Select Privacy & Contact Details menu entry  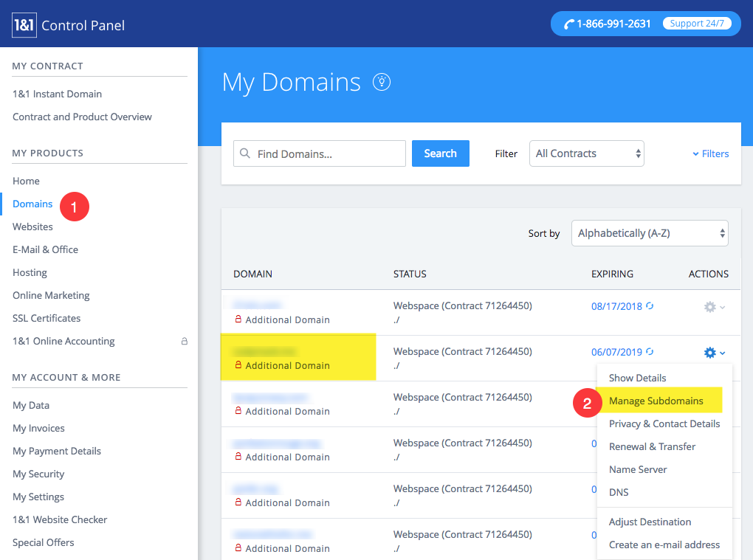664,424
